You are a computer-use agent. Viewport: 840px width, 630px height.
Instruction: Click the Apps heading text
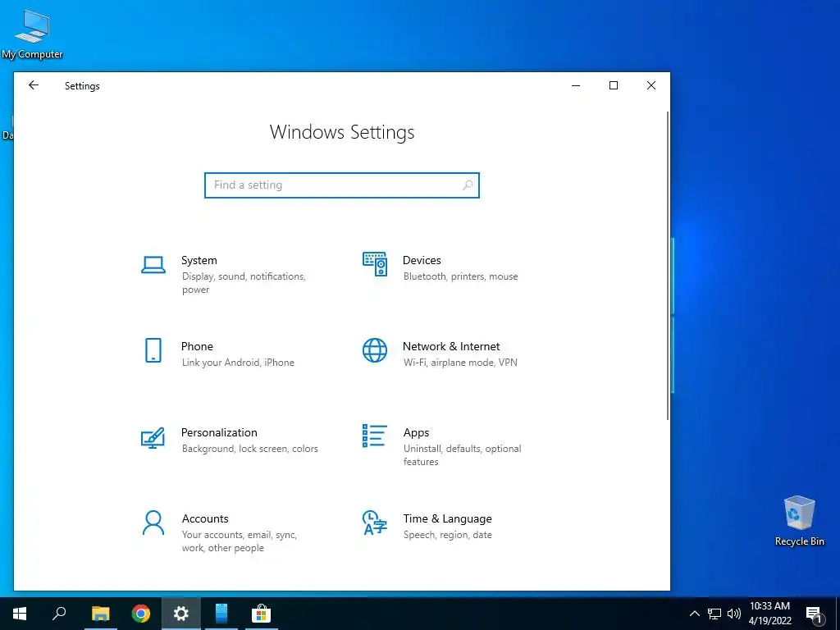pos(416,432)
